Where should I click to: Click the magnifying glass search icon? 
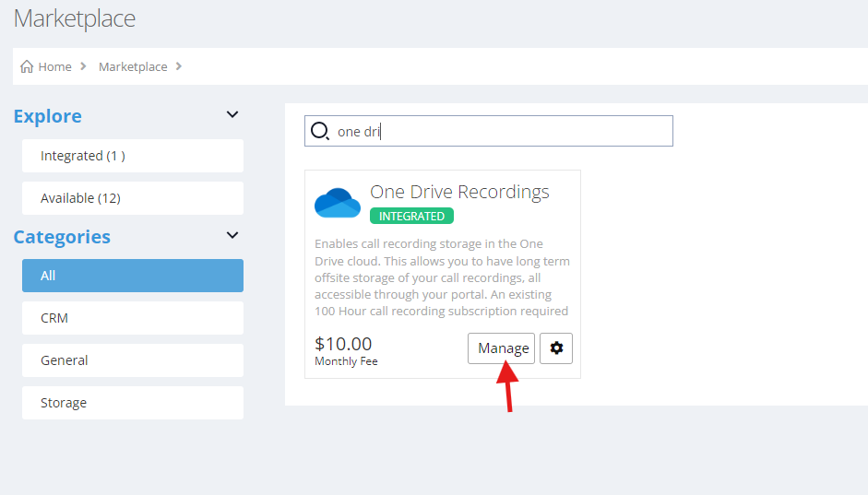pos(319,131)
